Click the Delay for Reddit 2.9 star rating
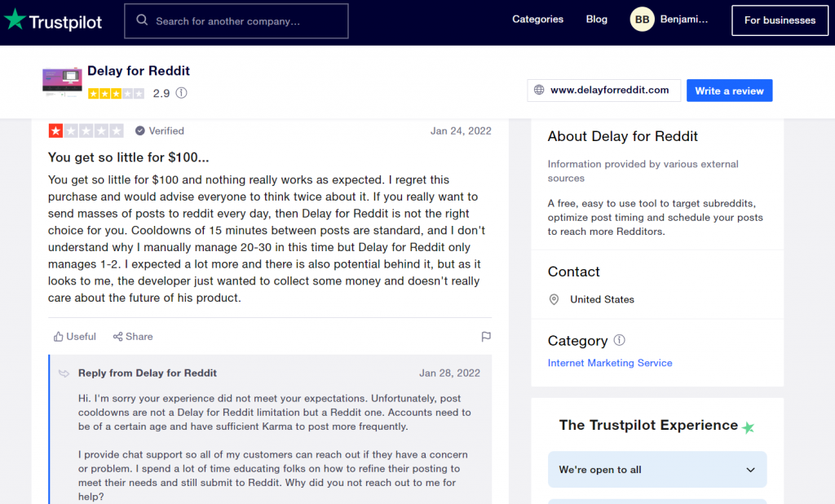The image size is (835, 504). pos(116,94)
